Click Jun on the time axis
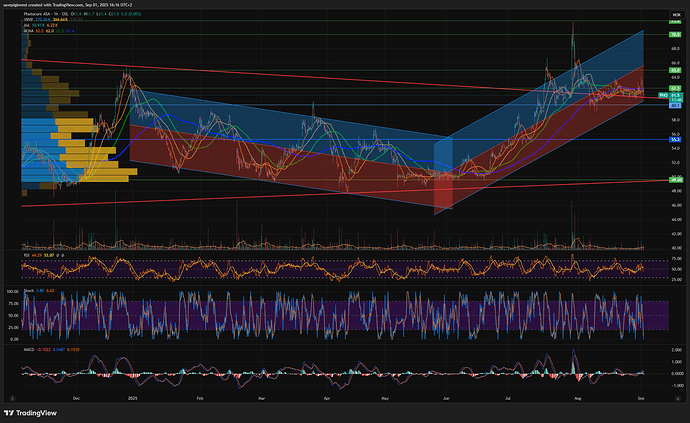 pos(446,398)
